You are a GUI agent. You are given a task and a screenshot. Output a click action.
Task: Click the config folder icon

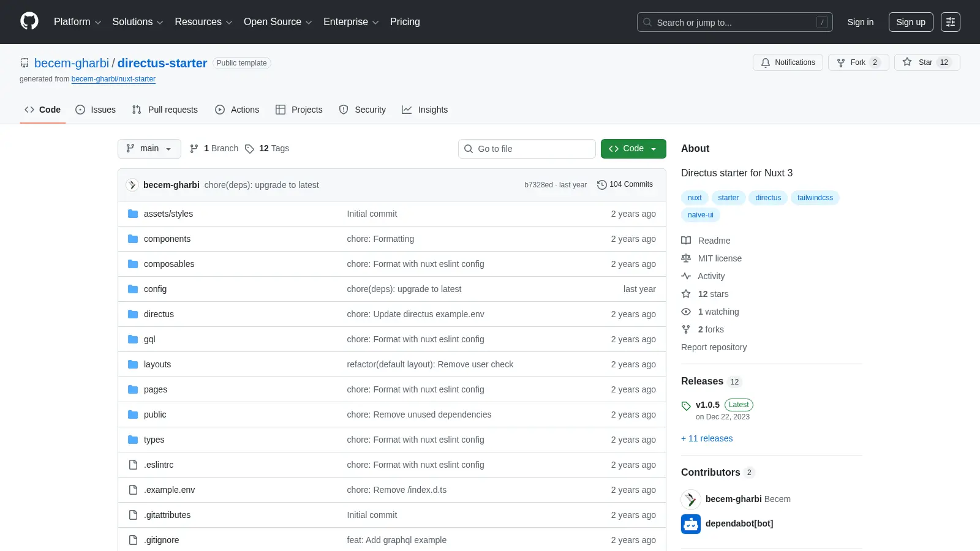(133, 289)
